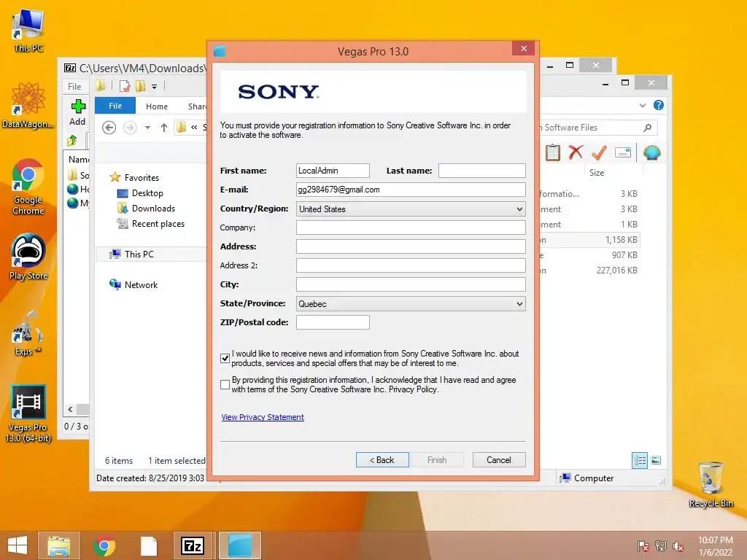Click the City field
This screenshot has height=560, width=747.
click(411, 284)
